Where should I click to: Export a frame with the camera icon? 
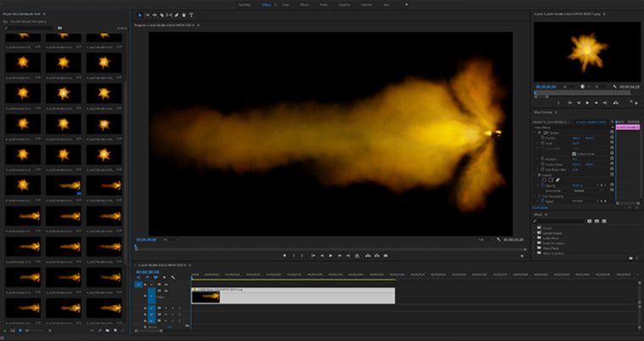point(386,256)
